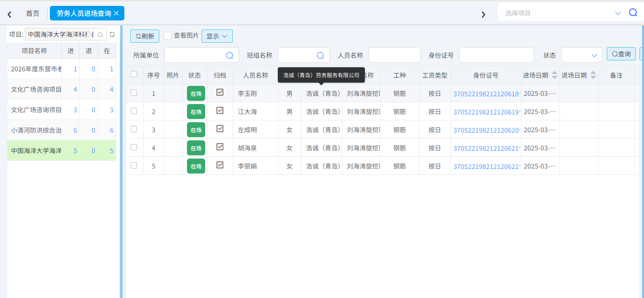This screenshot has height=298, width=644.
Task: Open the 班组名称 lookup magnifier
Action: 320,55
